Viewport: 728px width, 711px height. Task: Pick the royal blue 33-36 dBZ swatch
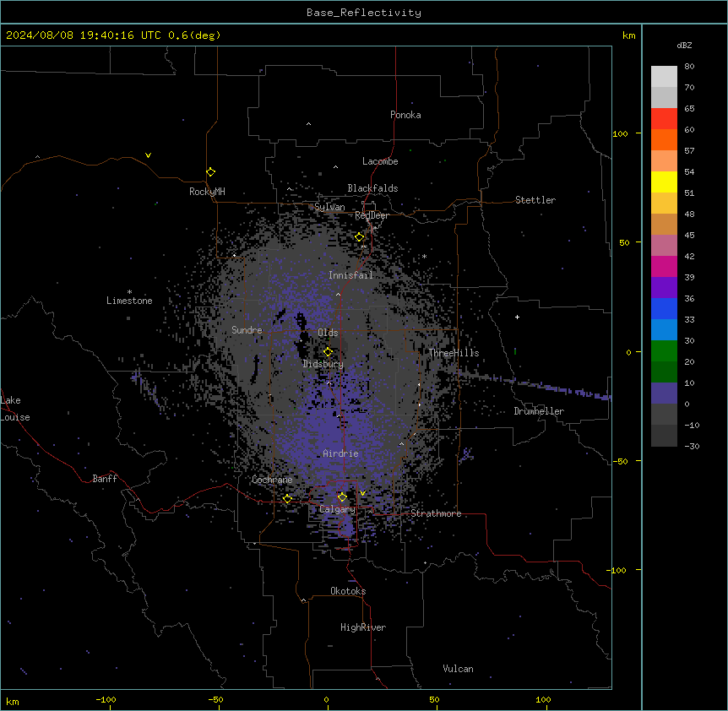pyautogui.click(x=664, y=308)
